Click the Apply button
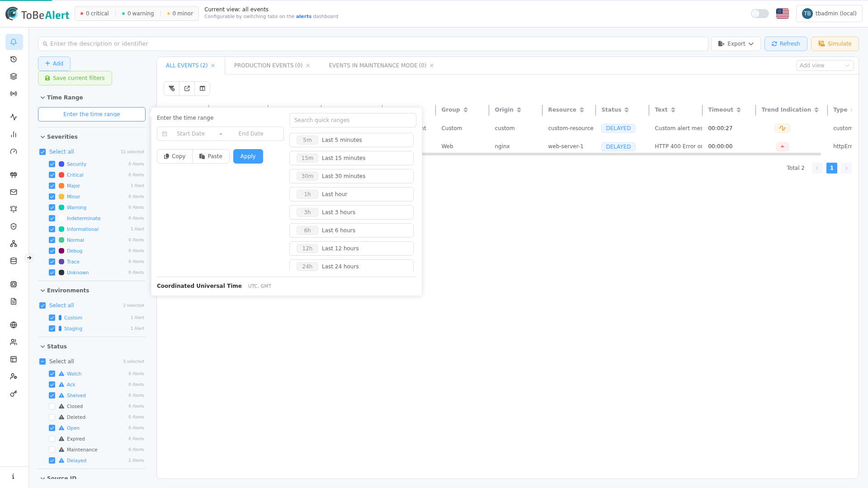868x488 pixels. click(x=248, y=156)
